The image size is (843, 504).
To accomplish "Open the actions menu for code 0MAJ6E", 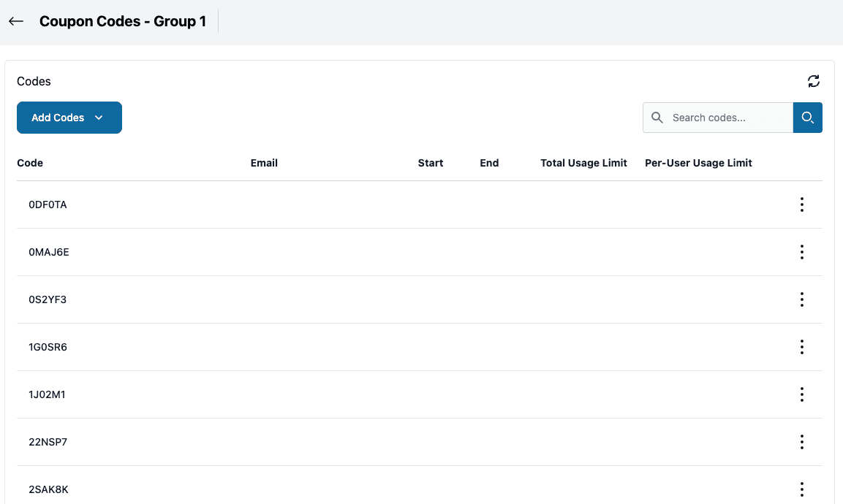I will pyautogui.click(x=801, y=252).
